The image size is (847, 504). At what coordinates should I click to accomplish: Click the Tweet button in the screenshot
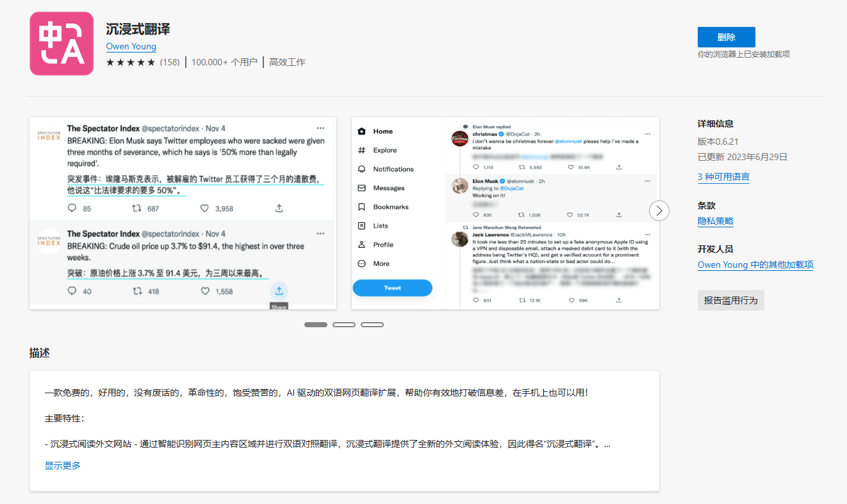(392, 288)
